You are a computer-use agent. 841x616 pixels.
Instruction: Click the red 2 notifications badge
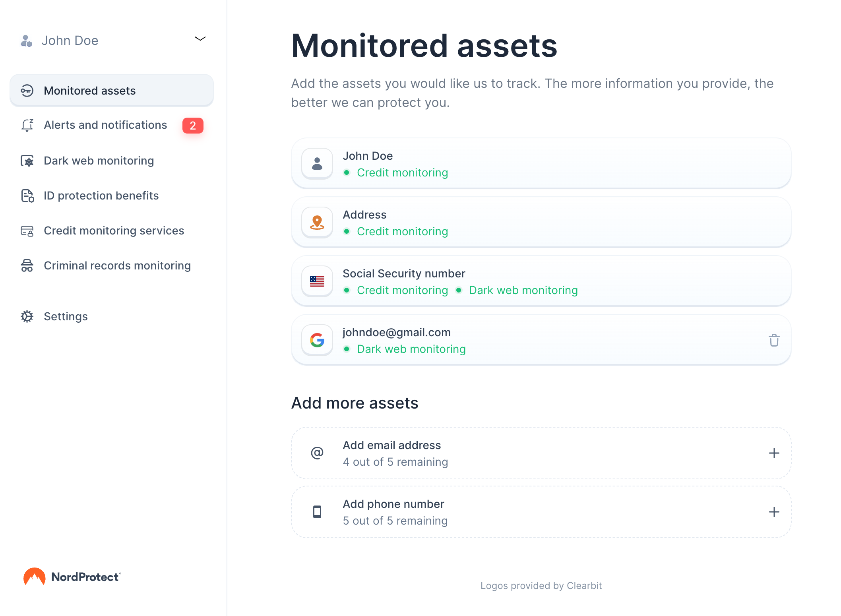pos(193,126)
